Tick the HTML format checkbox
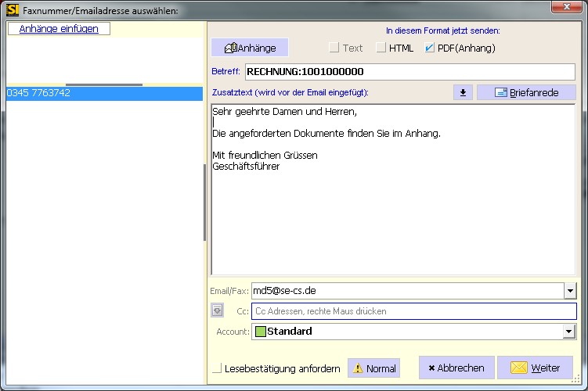Screen dimensions: 588x391 coord(381,48)
